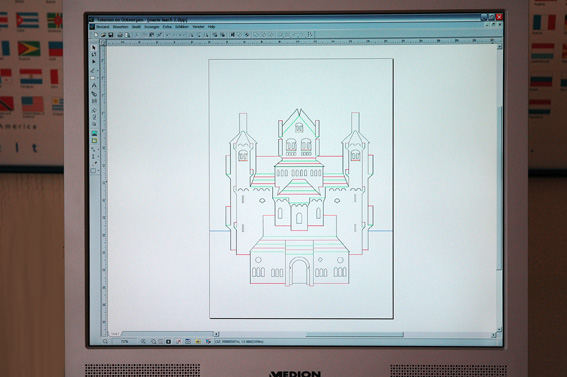Click the Print icon in toolbar

point(120,35)
